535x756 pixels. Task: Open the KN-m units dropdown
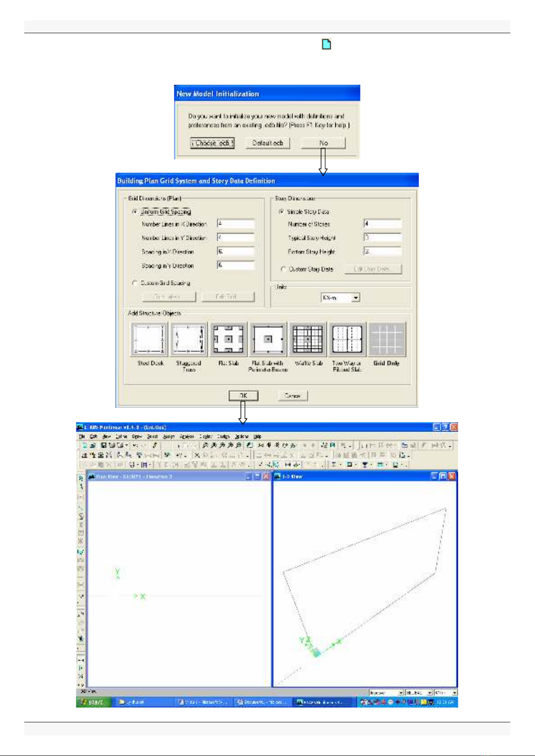[x=355, y=297]
